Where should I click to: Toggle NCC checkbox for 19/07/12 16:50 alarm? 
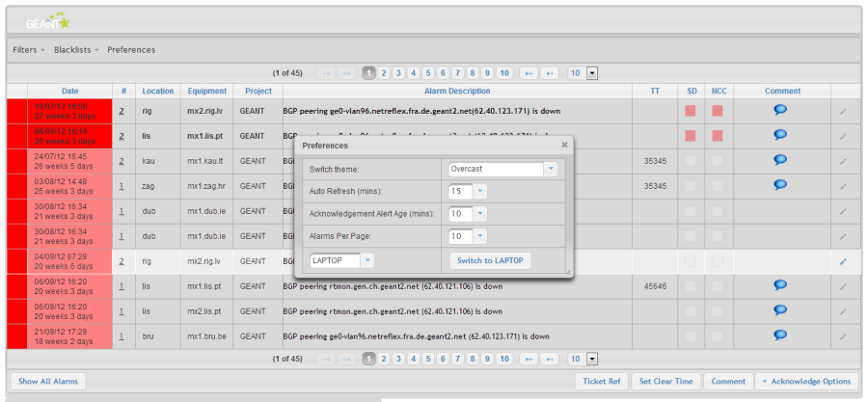(x=718, y=111)
